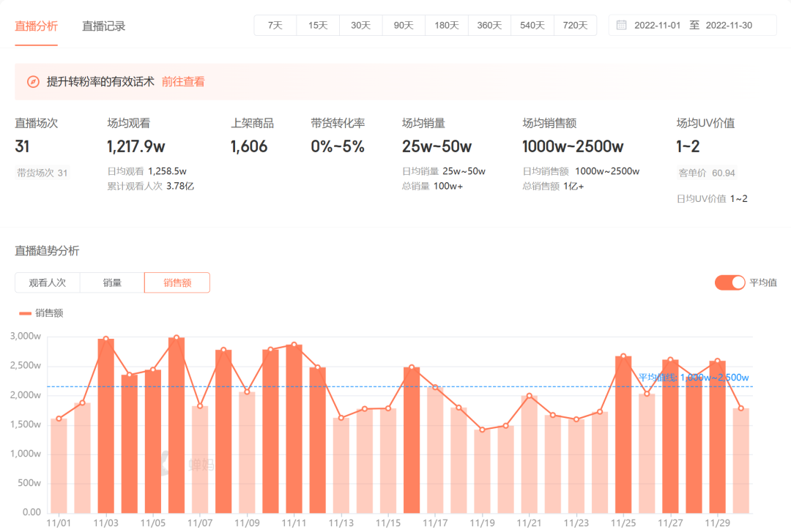Select the 销售额 chart metric
The height and width of the screenshot is (532, 791).
[177, 282]
